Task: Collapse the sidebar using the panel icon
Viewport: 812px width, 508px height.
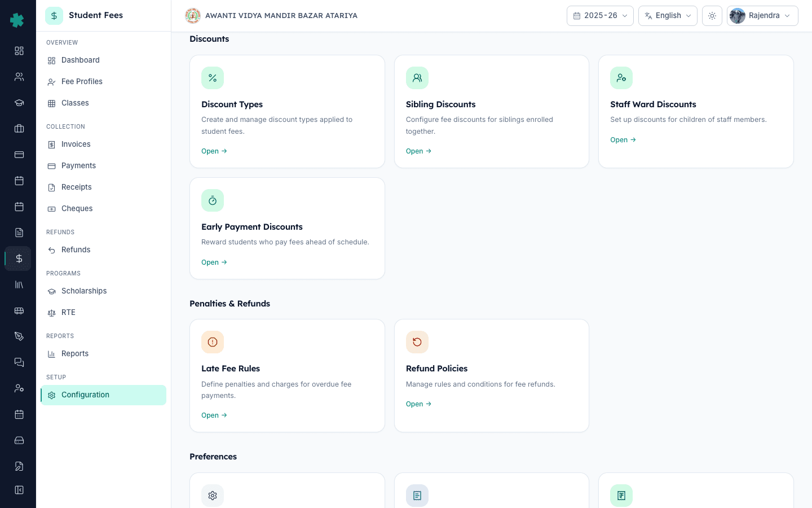Action: [19, 490]
